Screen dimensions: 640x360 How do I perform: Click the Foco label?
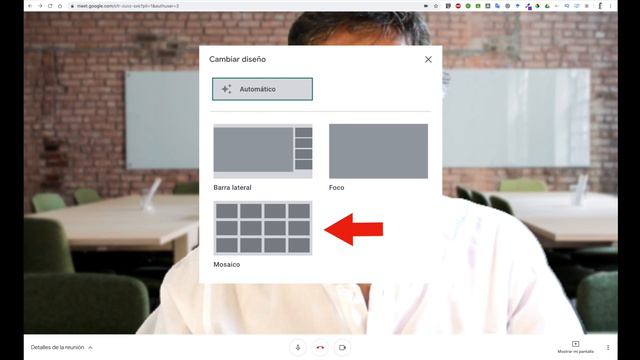[x=336, y=188]
